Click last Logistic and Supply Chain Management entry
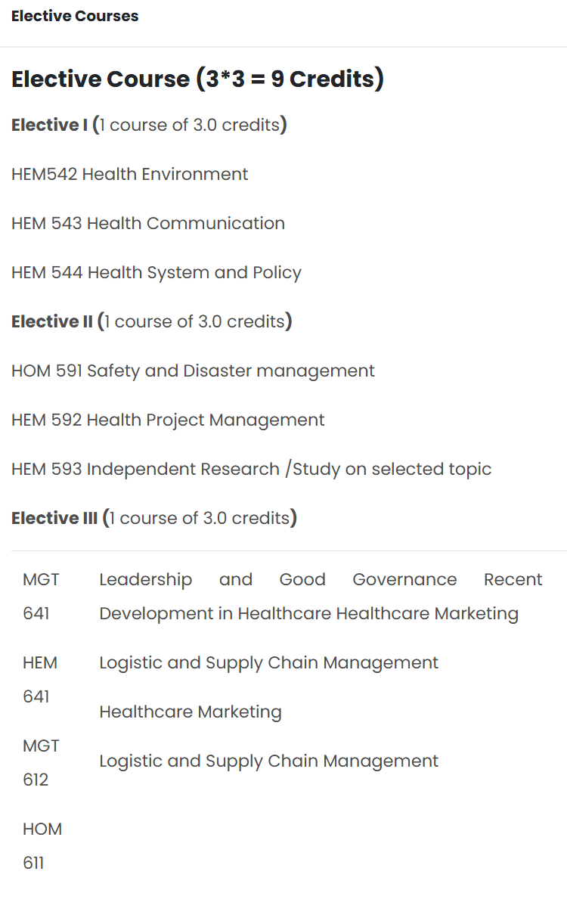The width and height of the screenshot is (567, 924). click(268, 761)
